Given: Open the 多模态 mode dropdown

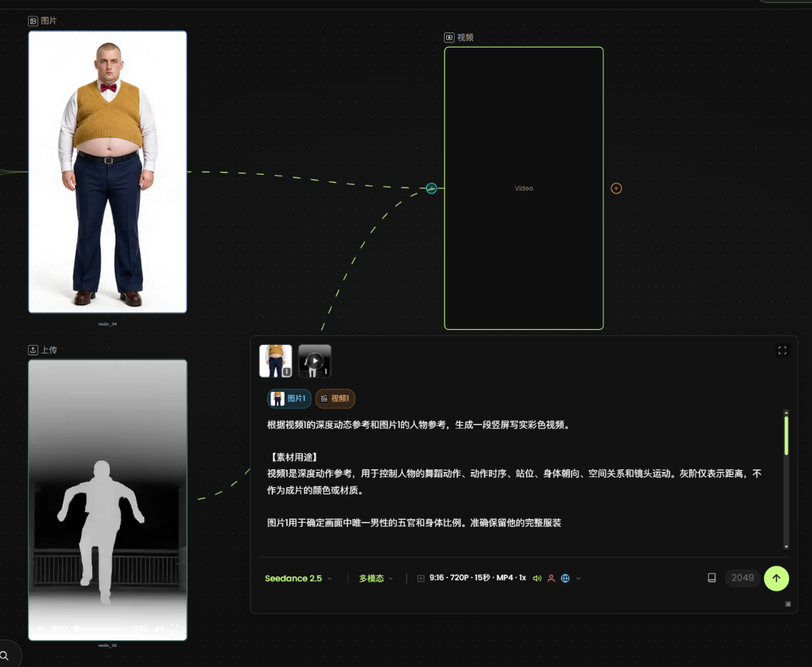Looking at the screenshot, I should pos(376,578).
